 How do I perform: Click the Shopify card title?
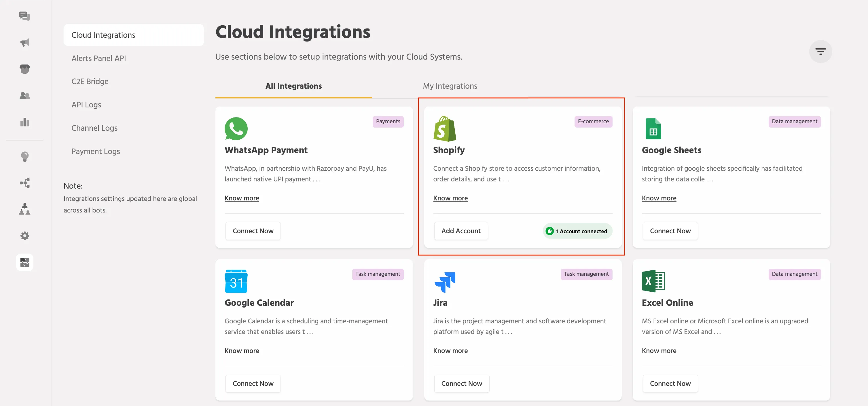449,150
